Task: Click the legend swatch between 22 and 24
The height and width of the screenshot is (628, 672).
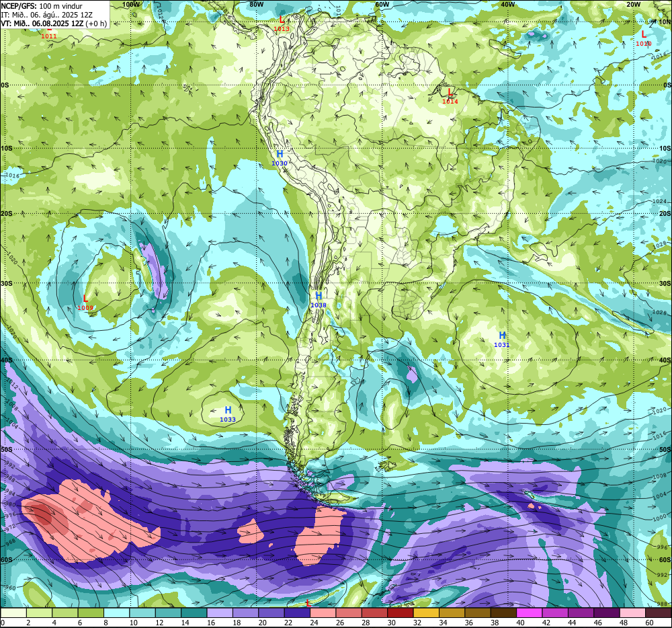Action: pos(297,613)
